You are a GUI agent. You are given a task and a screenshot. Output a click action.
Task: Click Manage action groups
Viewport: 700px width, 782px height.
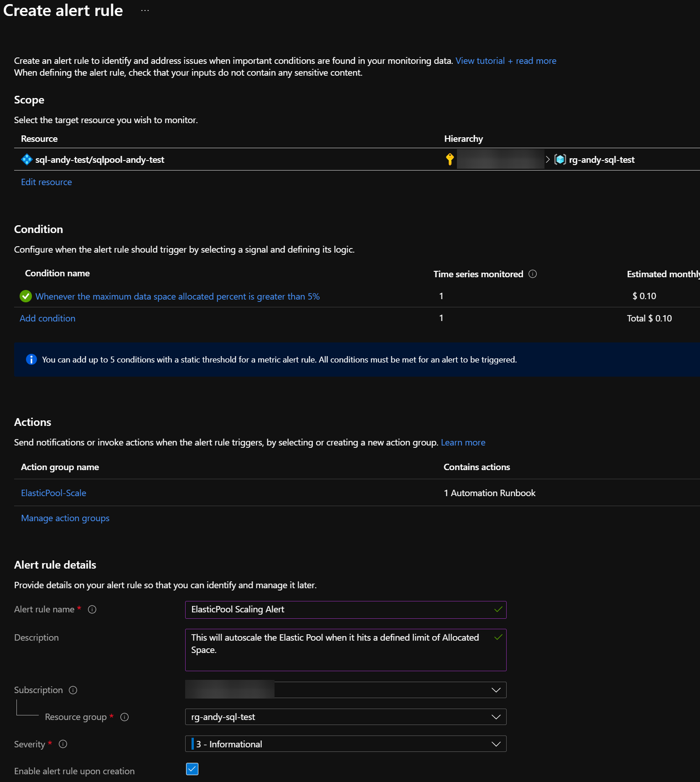click(x=65, y=518)
